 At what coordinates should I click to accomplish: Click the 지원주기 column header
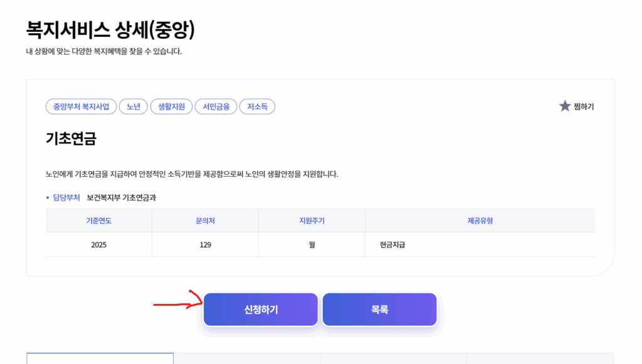312,221
